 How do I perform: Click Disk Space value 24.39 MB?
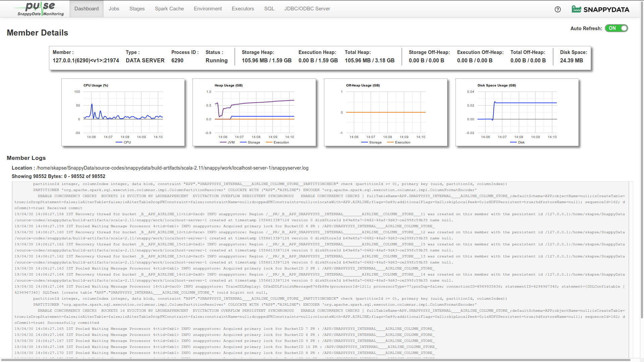click(x=572, y=61)
